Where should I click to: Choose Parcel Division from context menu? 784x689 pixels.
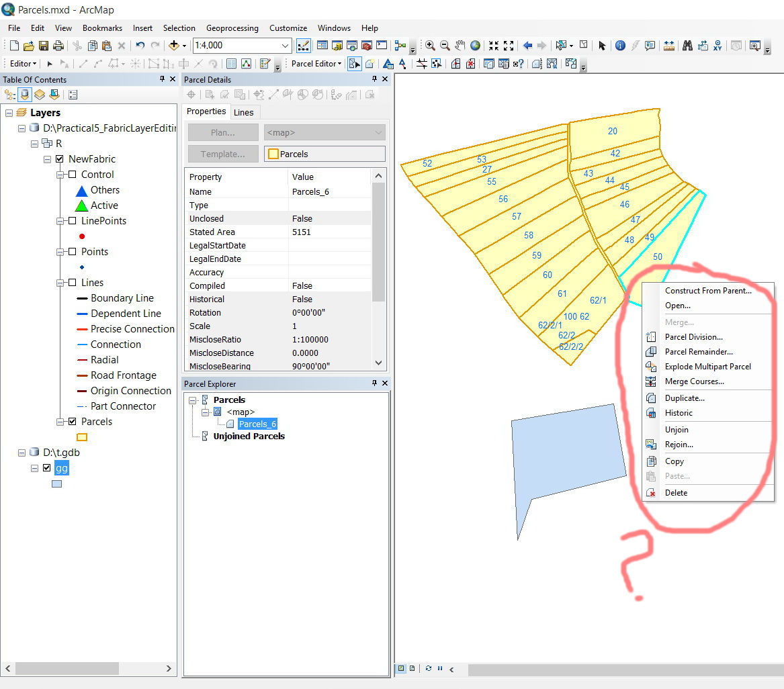[693, 337]
